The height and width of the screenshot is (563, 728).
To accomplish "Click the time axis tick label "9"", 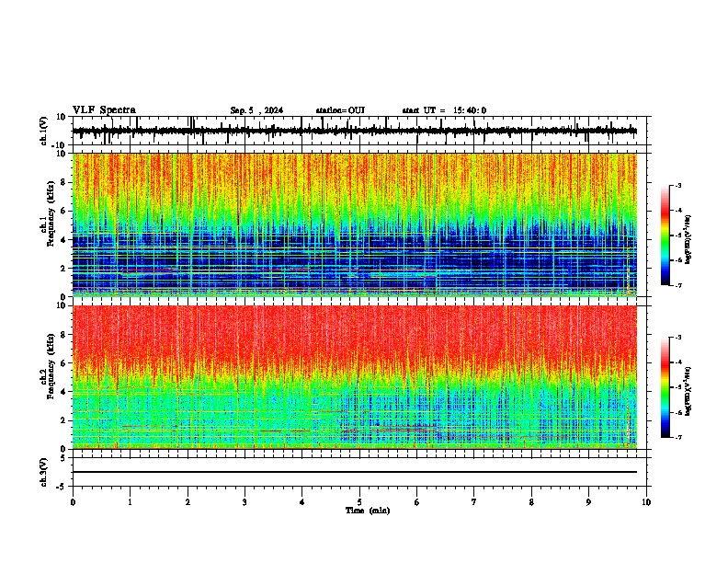I will click(588, 502).
